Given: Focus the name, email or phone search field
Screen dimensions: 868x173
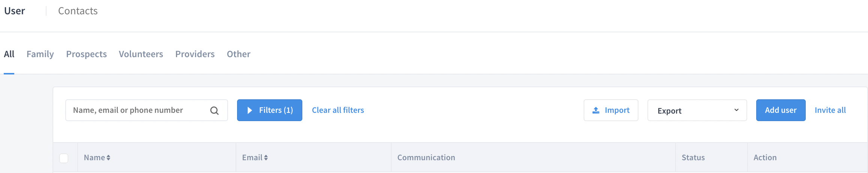Looking at the screenshot, I should tap(147, 110).
